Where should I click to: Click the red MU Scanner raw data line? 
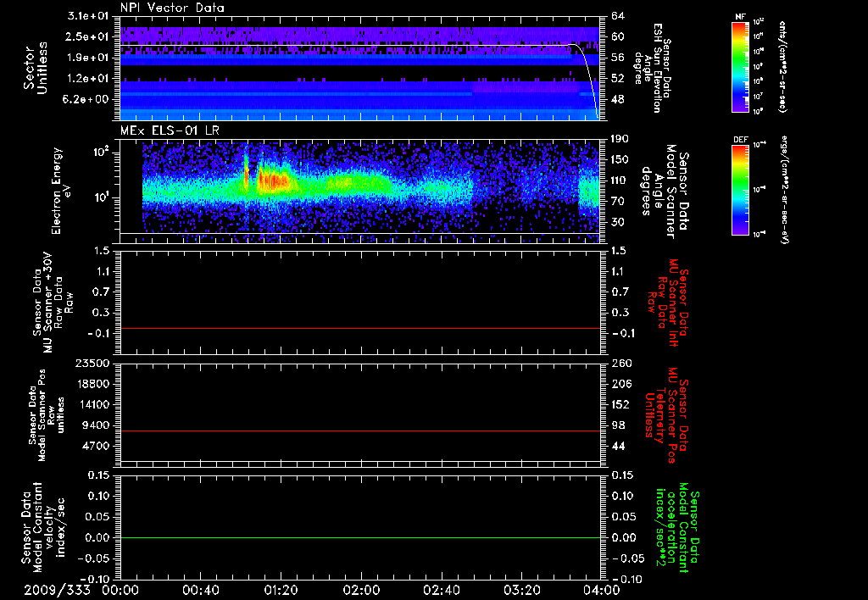(x=360, y=329)
